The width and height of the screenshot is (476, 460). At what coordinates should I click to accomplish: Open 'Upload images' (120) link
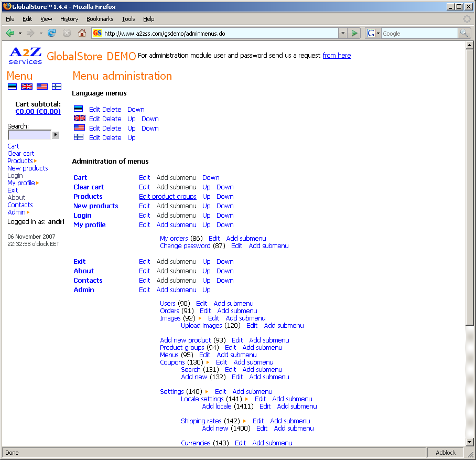pyautogui.click(x=202, y=326)
